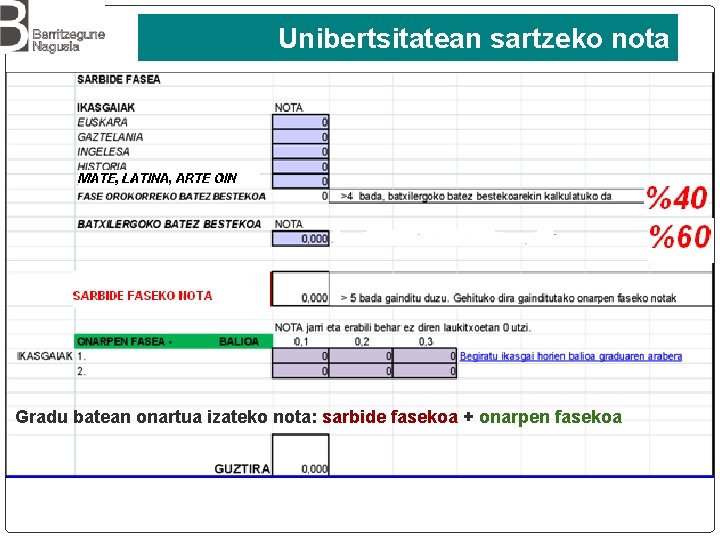Click the '> 5 bada gainditu duzu' note
Image resolution: width=720 pixels, height=540 pixels.
click(508, 298)
